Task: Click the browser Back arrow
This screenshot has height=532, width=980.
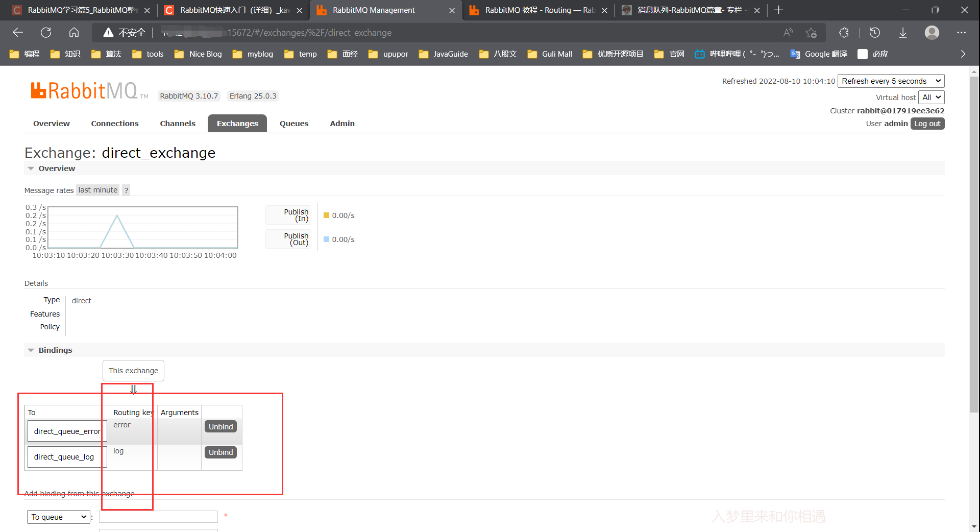Action: tap(18, 33)
